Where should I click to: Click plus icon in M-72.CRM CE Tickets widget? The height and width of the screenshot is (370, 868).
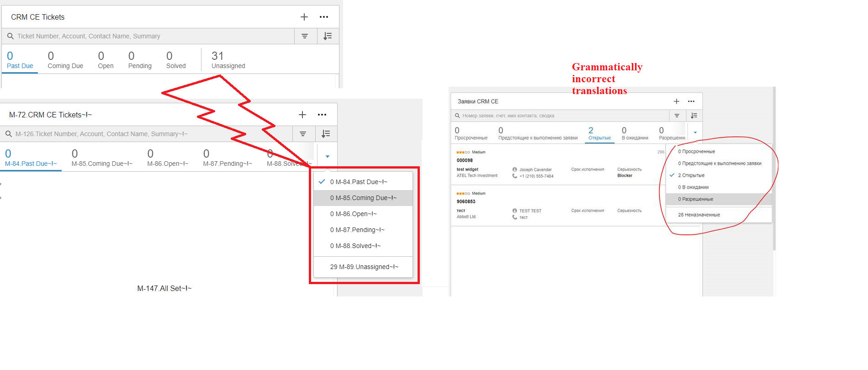click(x=302, y=115)
